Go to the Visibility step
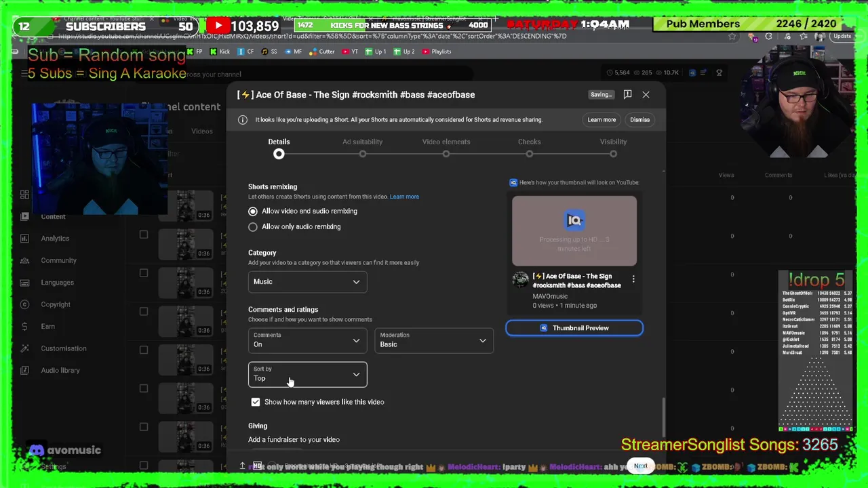This screenshot has height=488, width=868. pos(613,148)
